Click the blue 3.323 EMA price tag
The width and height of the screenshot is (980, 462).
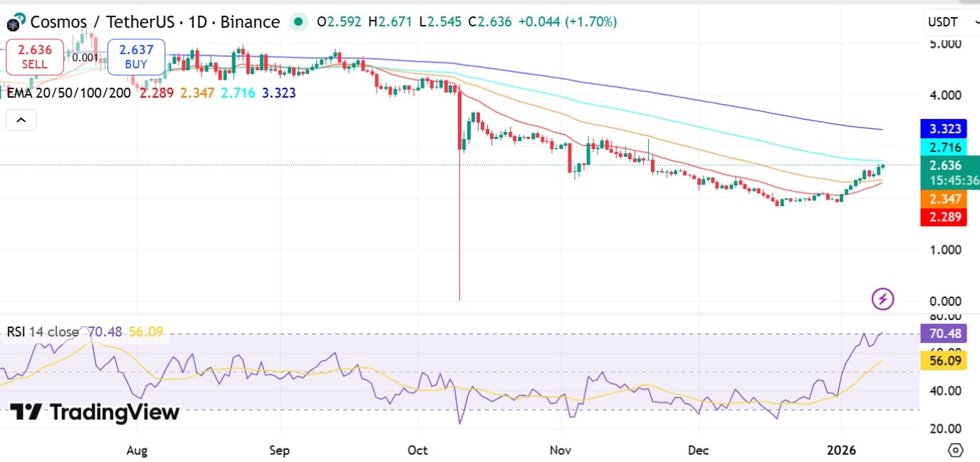pyautogui.click(x=944, y=129)
